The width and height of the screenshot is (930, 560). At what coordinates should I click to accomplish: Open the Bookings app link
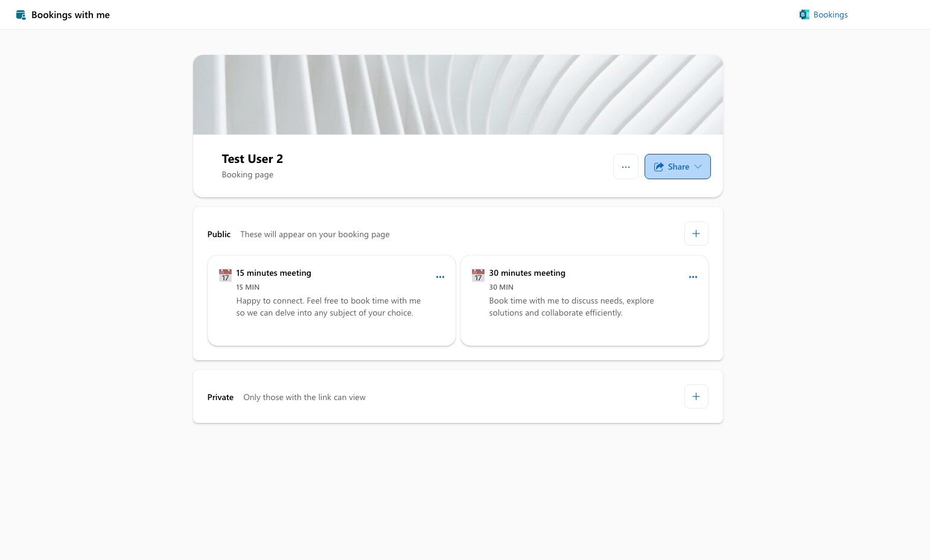point(830,15)
